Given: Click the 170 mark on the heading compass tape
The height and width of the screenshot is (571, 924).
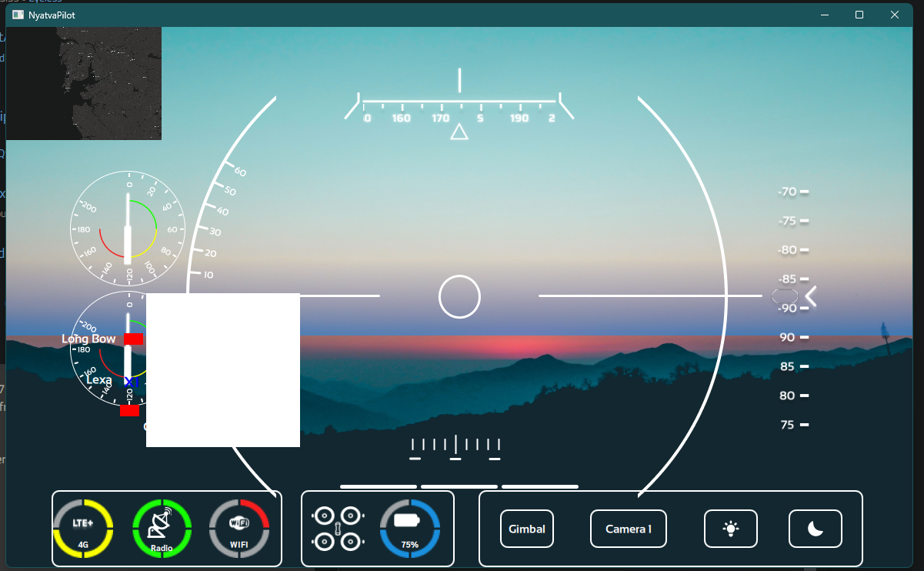Looking at the screenshot, I should 440,119.
